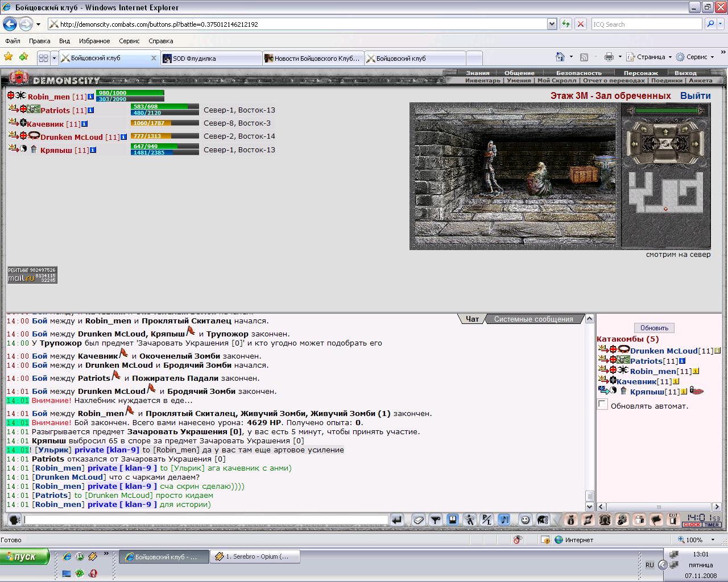Click the chat message input field
Screen dimensions: 728x582
pyautogui.click(x=206, y=519)
